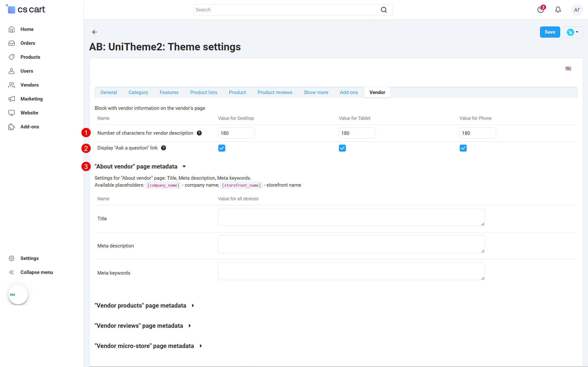
Task: Switch to the Show more tab
Action: click(x=316, y=92)
